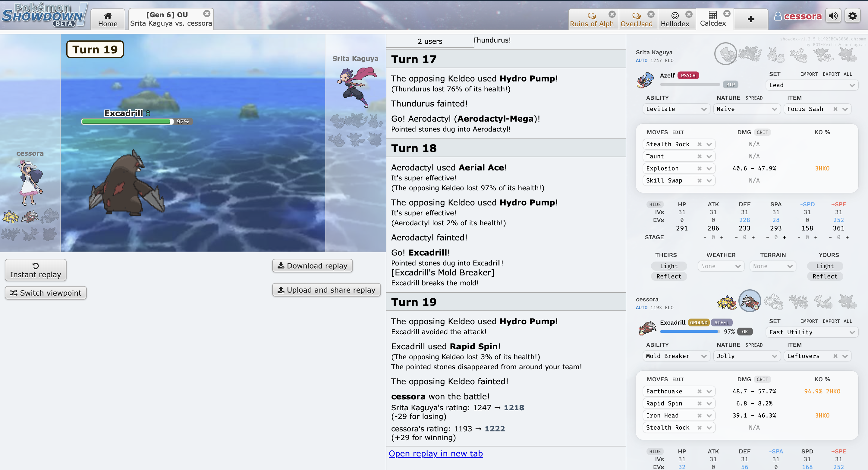Open Azelf's Lead set dropdown

pyautogui.click(x=812, y=85)
